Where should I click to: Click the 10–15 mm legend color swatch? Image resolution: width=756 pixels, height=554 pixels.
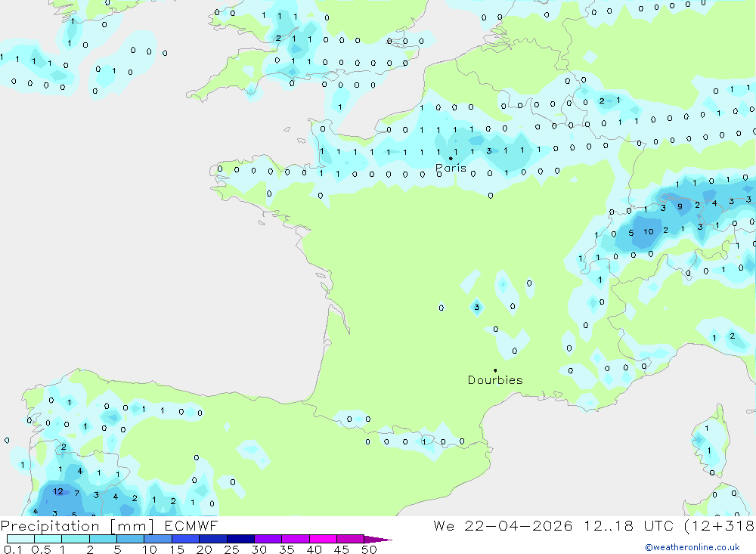pyautogui.click(x=158, y=539)
